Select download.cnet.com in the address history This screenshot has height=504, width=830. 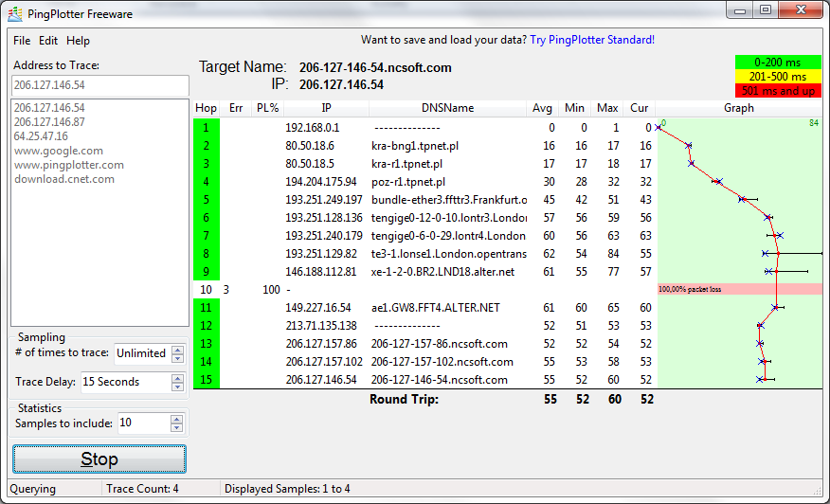(x=64, y=179)
